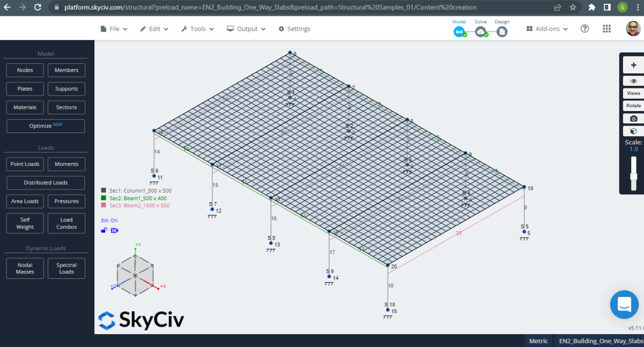Take a screenshot with the camera icon
This screenshot has width=644, height=347.
(633, 118)
